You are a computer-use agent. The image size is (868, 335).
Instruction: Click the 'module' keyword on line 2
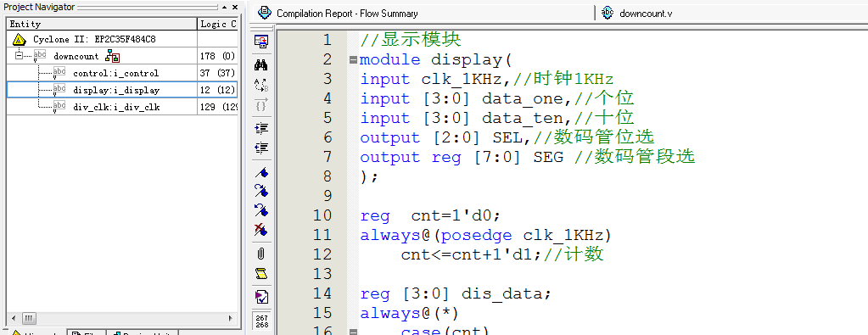[x=390, y=60]
